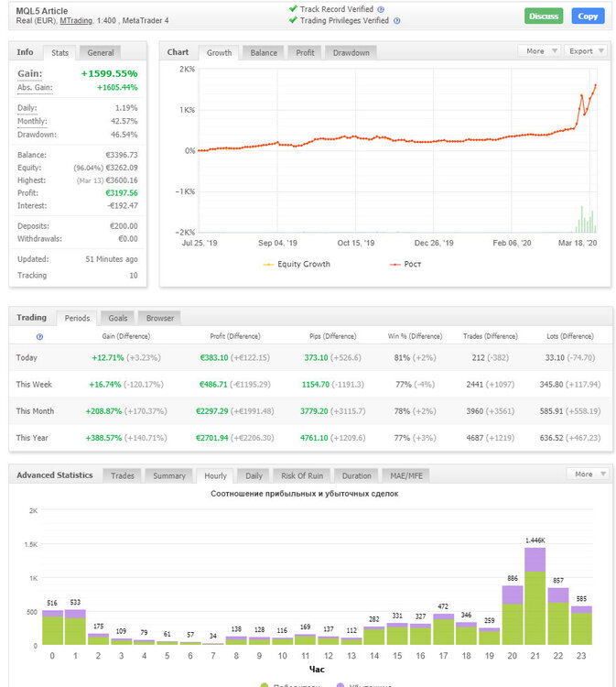Click the hour 0 bar labeled 516

(52, 627)
